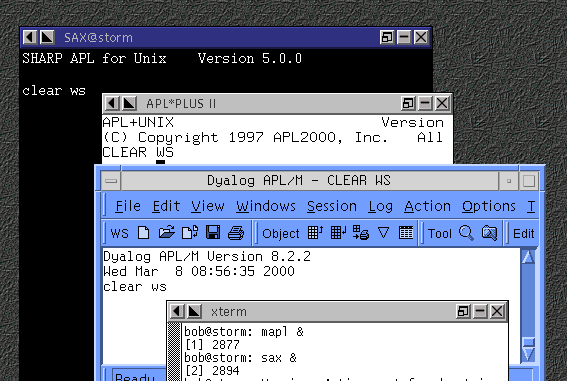Open the Windows menu in Dyalog
The height and width of the screenshot is (381, 567).
pyautogui.click(x=266, y=206)
